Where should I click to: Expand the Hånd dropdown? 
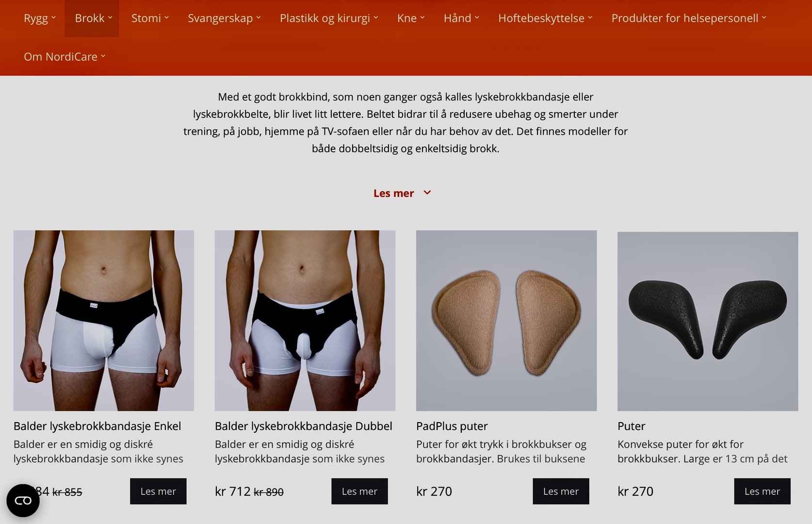coord(461,18)
